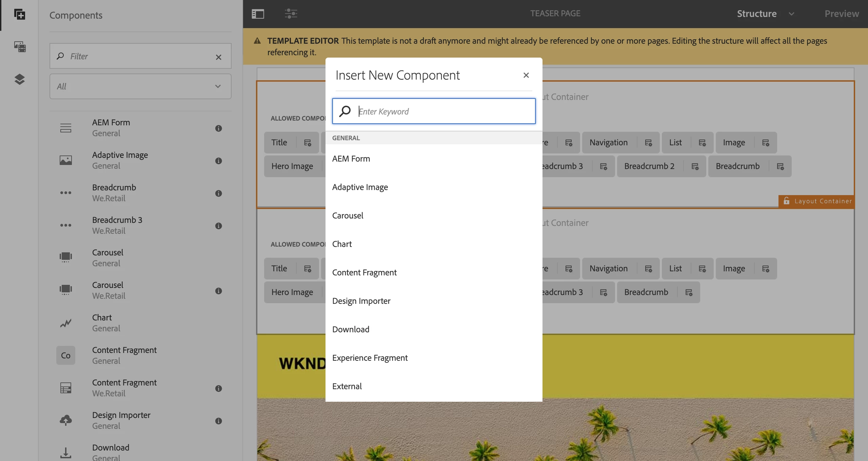868x461 pixels.
Task: Clear the Filter field with X
Action: [218, 57]
